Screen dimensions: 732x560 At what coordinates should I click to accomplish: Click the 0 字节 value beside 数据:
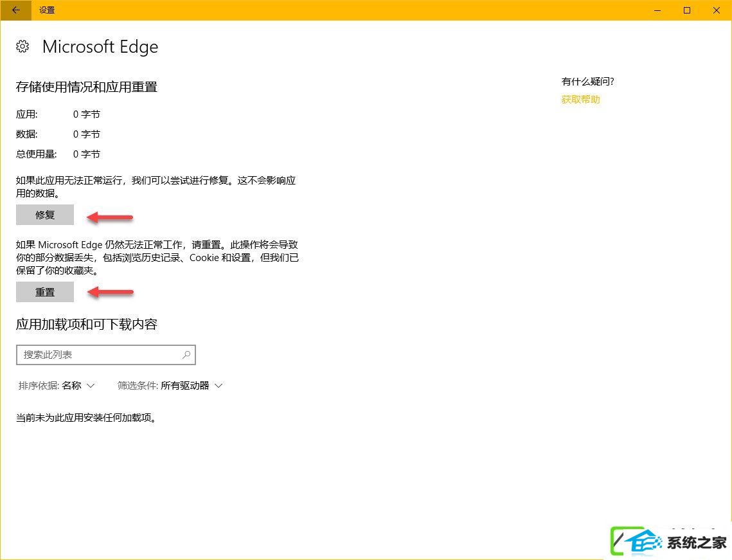(86, 134)
